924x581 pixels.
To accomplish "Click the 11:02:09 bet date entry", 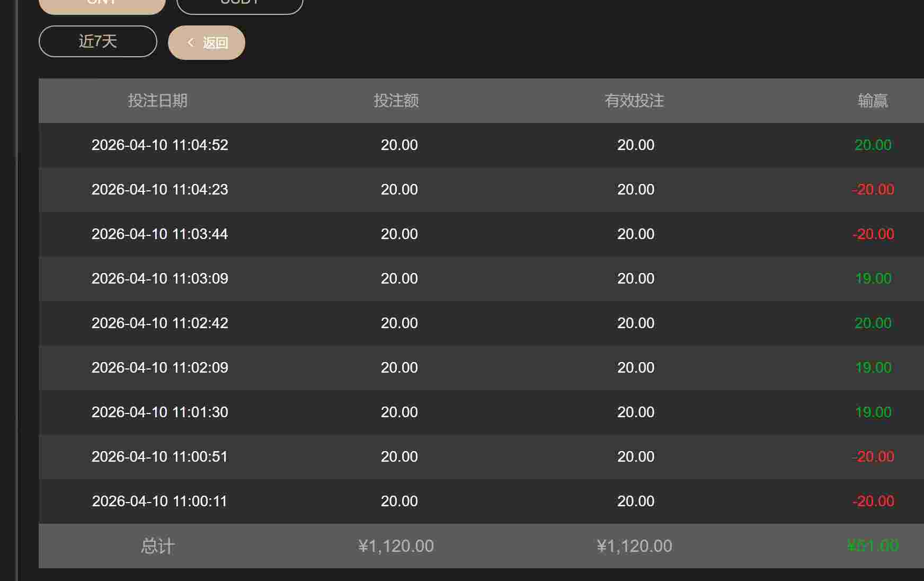I will 159,368.
